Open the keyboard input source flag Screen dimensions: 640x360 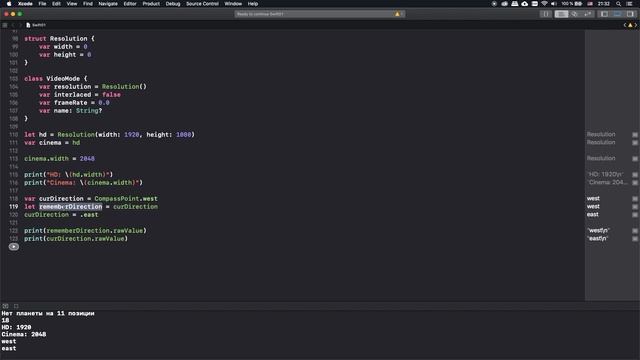tap(590, 4)
